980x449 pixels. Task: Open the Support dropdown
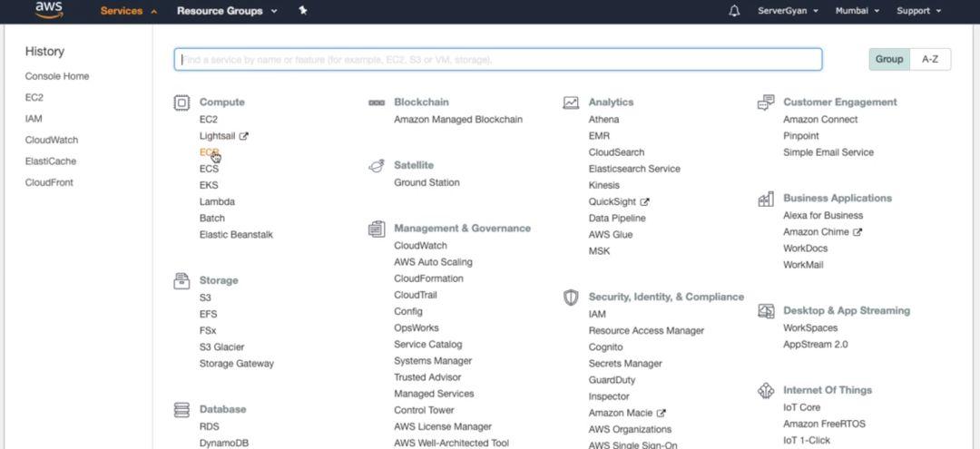918,11
